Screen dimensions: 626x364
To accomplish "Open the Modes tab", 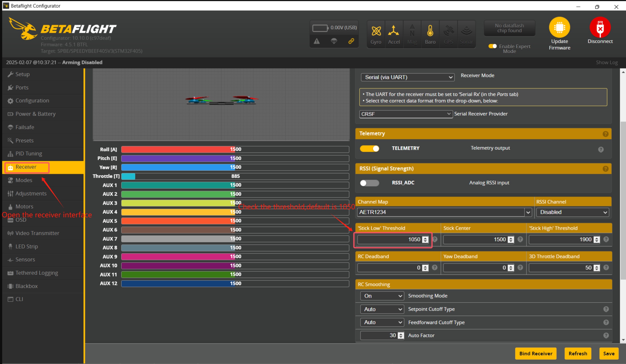I will (x=43, y=180).
